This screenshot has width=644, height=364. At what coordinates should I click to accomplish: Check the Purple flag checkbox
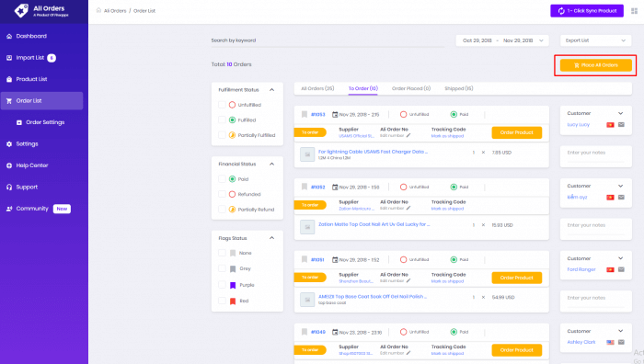[x=222, y=285]
